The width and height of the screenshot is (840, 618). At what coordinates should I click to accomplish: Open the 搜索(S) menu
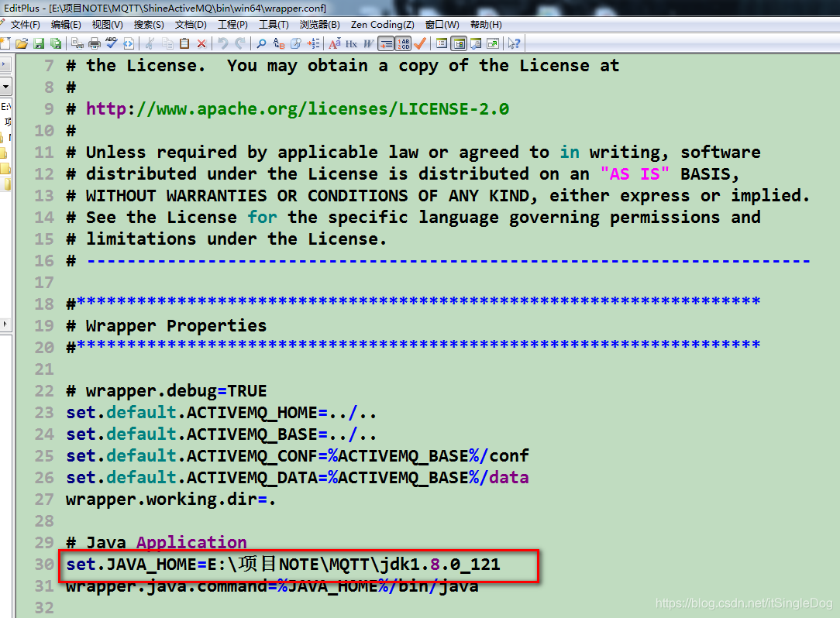point(149,25)
